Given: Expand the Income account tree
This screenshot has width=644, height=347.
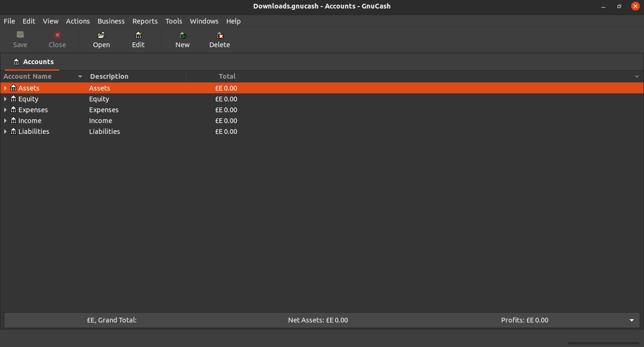Looking at the screenshot, I should click(x=5, y=121).
